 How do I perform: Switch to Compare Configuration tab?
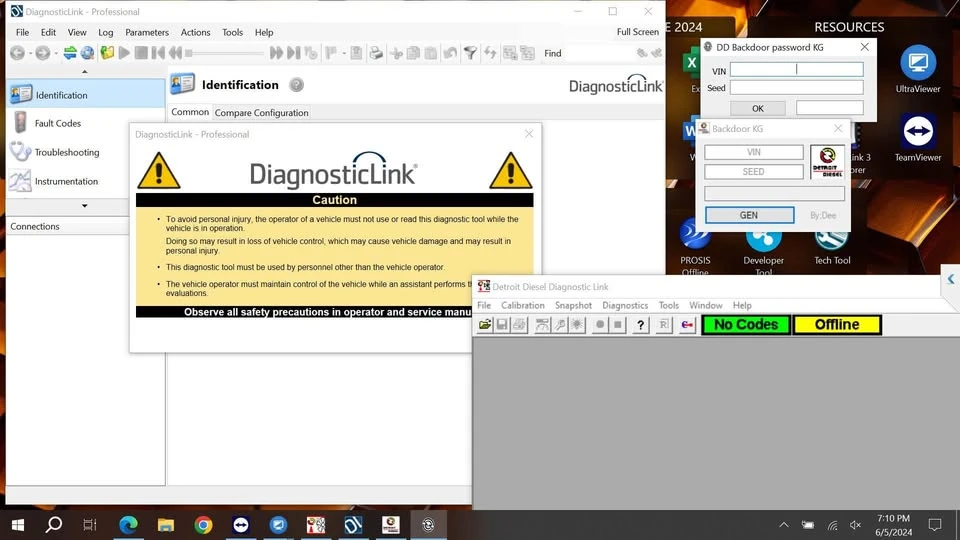[x=261, y=113]
